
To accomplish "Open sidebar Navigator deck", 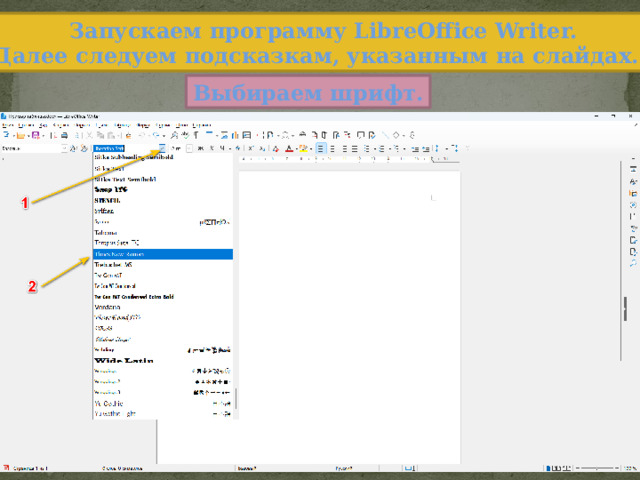I will 633,204.
